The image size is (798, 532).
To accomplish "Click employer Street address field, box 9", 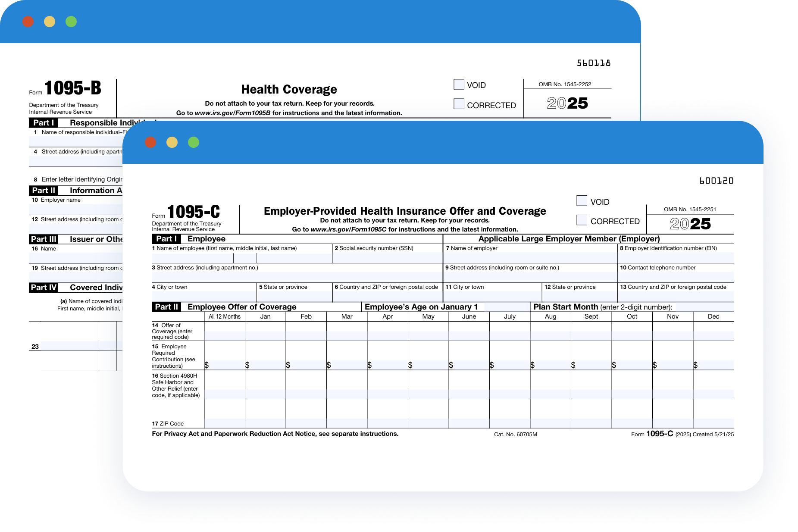I will pyautogui.click(x=530, y=277).
